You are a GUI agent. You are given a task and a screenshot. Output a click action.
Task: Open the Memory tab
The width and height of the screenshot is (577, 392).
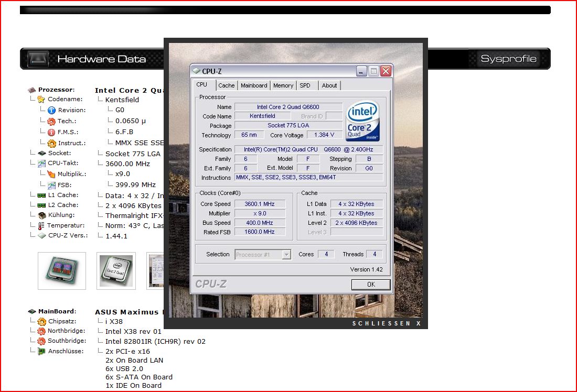[283, 85]
